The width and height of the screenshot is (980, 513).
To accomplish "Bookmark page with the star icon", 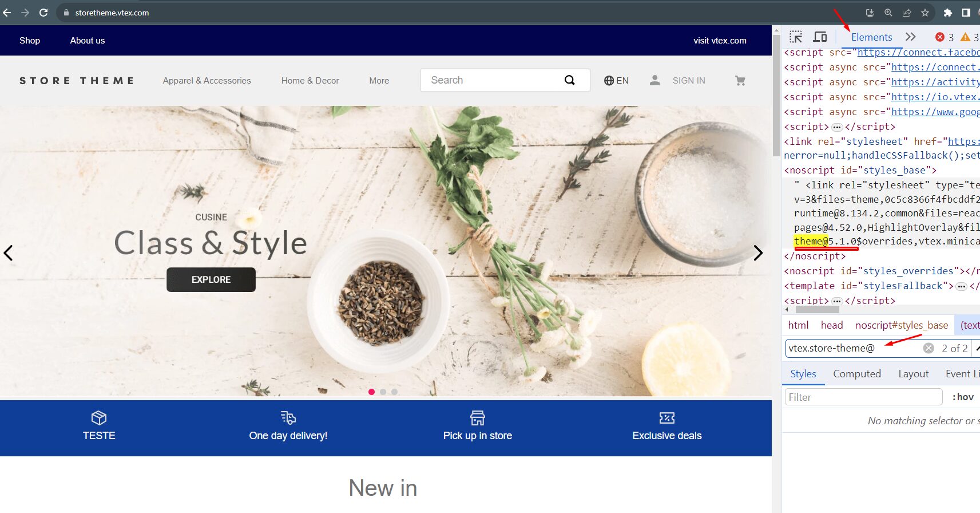I will coord(925,13).
